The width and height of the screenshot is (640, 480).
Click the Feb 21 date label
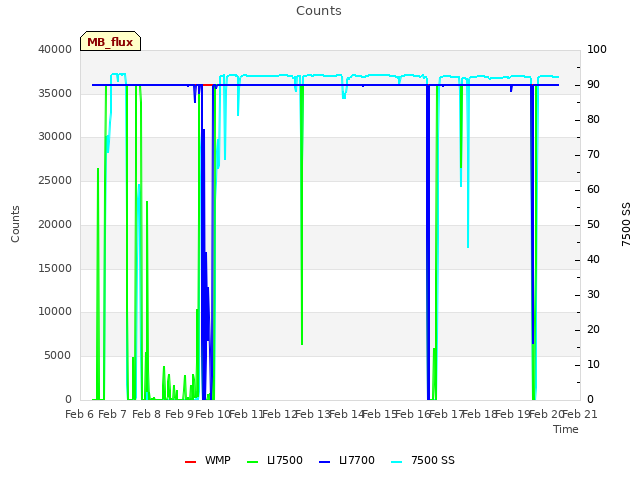[580, 414]
